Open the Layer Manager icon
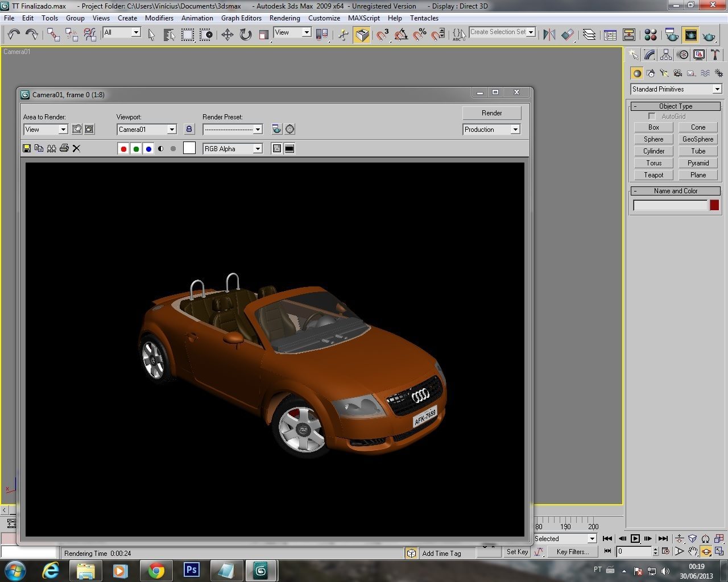Image resolution: width=728 pixels, height=582 pixels. click(x=589, y=35)
